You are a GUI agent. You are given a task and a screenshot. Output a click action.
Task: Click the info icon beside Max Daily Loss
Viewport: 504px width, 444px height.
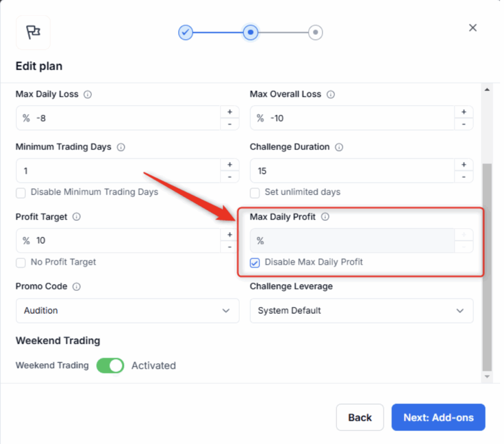pos(88,94)
